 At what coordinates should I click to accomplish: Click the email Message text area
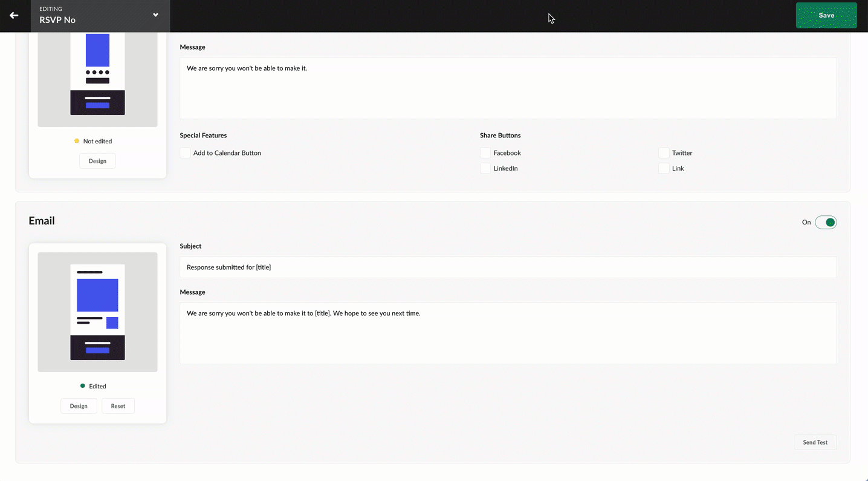tap(508, 333)
